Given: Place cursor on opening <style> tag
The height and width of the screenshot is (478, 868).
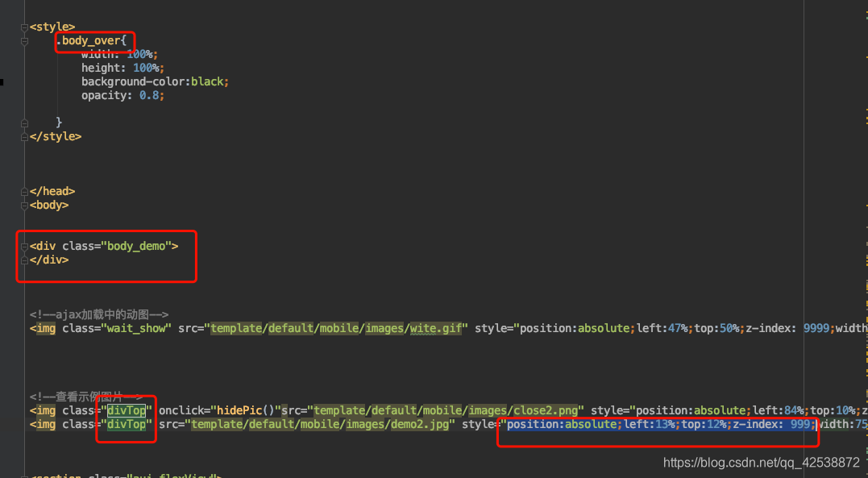Looking at the screenshot, I should [52, 27].
